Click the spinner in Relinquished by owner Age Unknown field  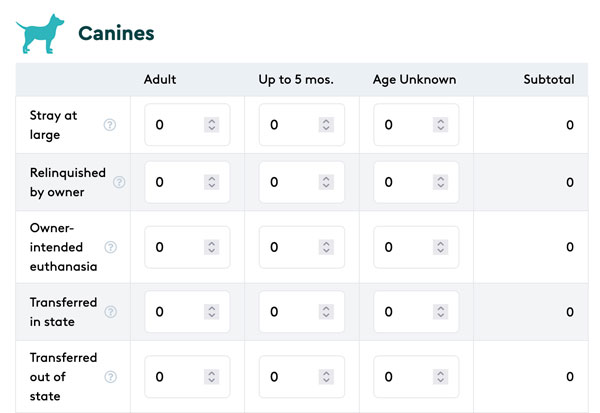[x=440, y=182]
